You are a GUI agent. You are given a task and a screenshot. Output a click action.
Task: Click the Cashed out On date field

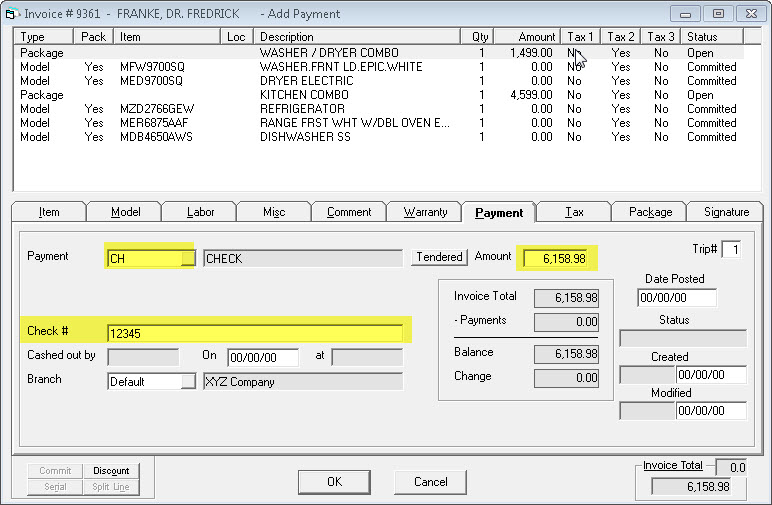pos(263,358)
